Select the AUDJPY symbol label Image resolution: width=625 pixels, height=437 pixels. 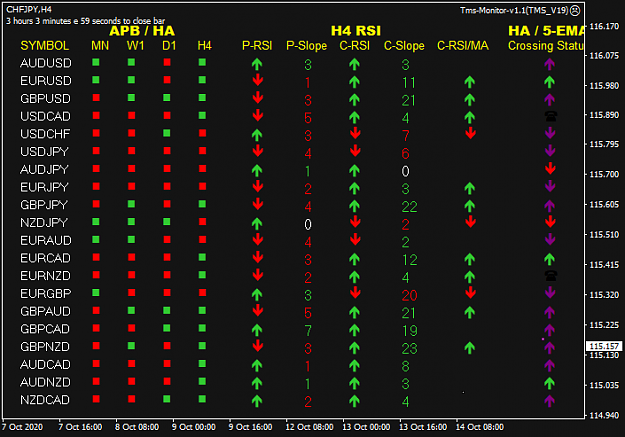point(44,169)
